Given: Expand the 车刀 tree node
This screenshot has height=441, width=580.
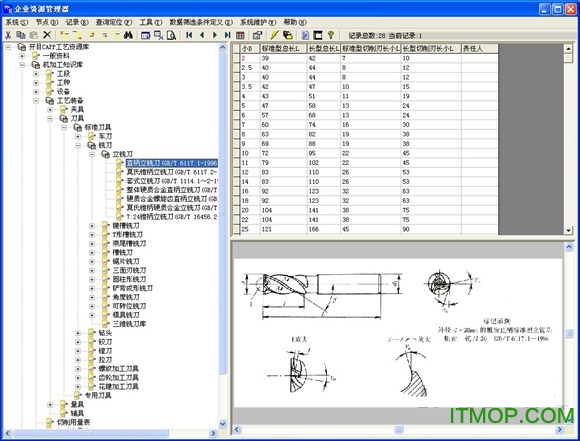Looking at the screenshot, I should (78, 137).
